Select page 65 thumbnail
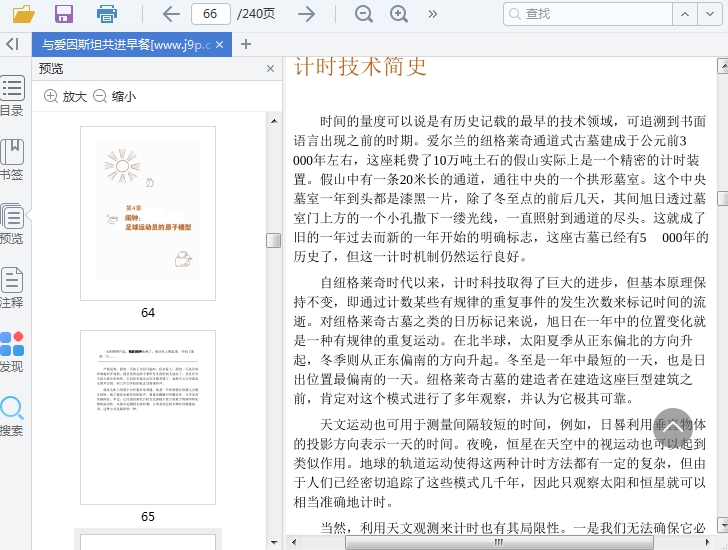The image size is (728, 550). click(x=148, y=417)
